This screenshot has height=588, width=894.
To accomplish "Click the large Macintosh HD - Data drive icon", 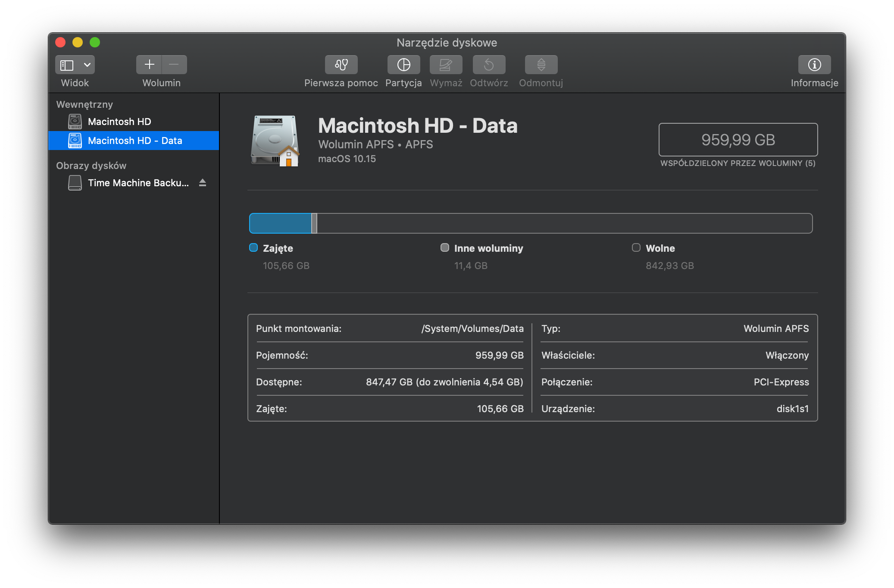I will [x=275, y=141].
